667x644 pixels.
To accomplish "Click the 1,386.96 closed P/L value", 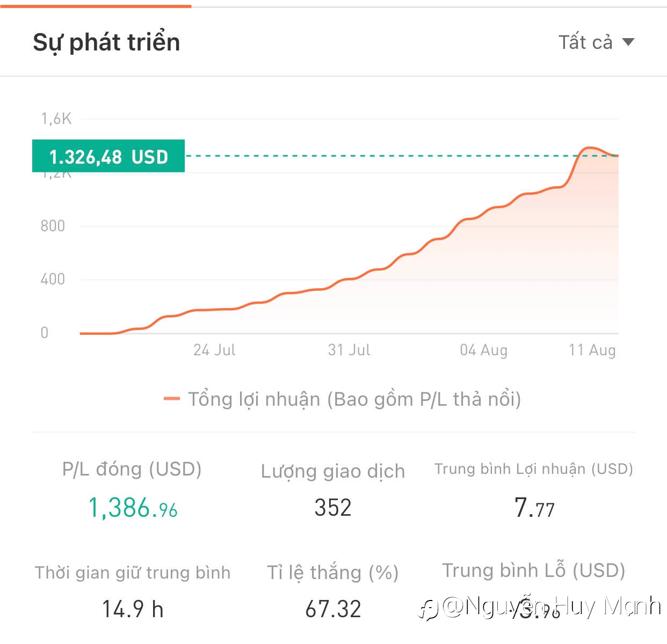I will 133,508.
